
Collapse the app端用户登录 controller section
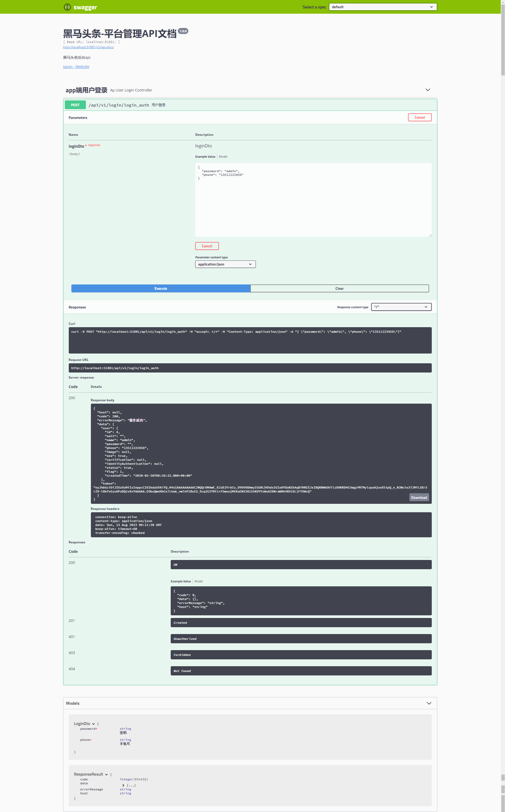click(428, 90)
